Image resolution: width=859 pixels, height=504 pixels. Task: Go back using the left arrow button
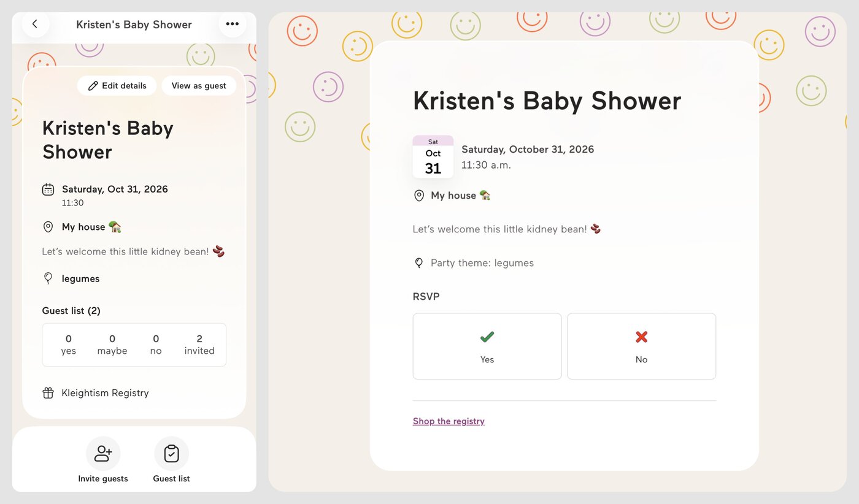click(35, 24)
